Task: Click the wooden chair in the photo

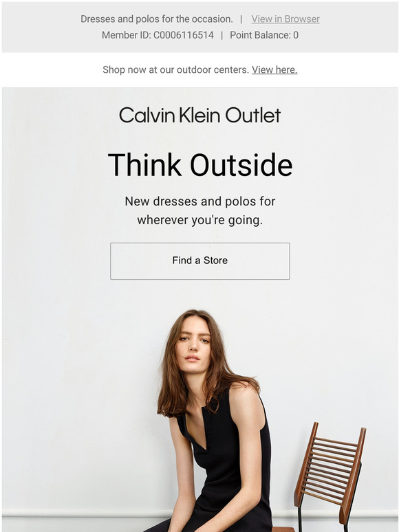Action: pyautogui.click(x=329, y=475)
